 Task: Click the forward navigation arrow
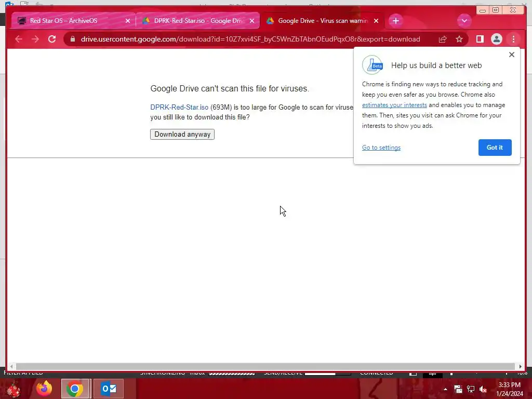click(35, 39)
